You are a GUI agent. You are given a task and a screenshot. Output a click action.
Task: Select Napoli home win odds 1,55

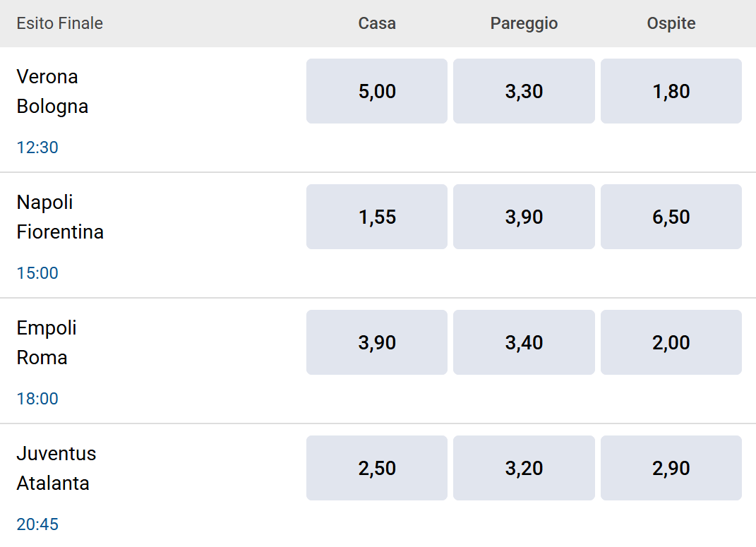(376, 217)
